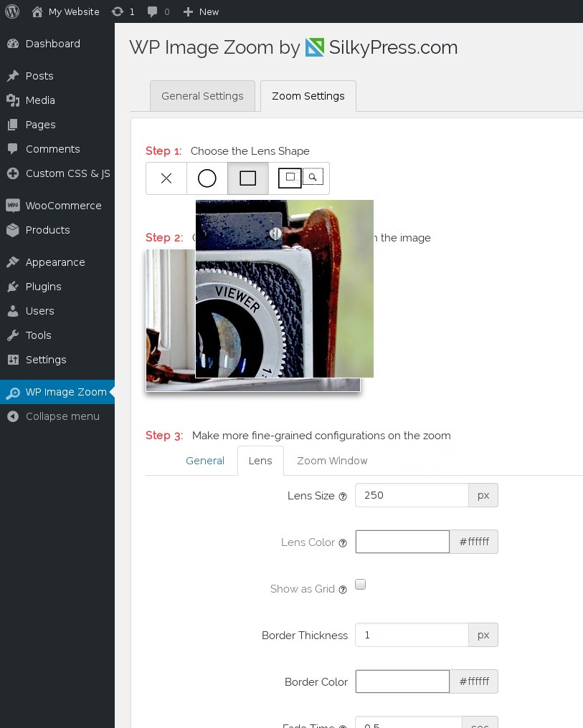Viewport: 583px width, 728px height.
Task: Click the Users person icon
Action: [x=13, y=311]
